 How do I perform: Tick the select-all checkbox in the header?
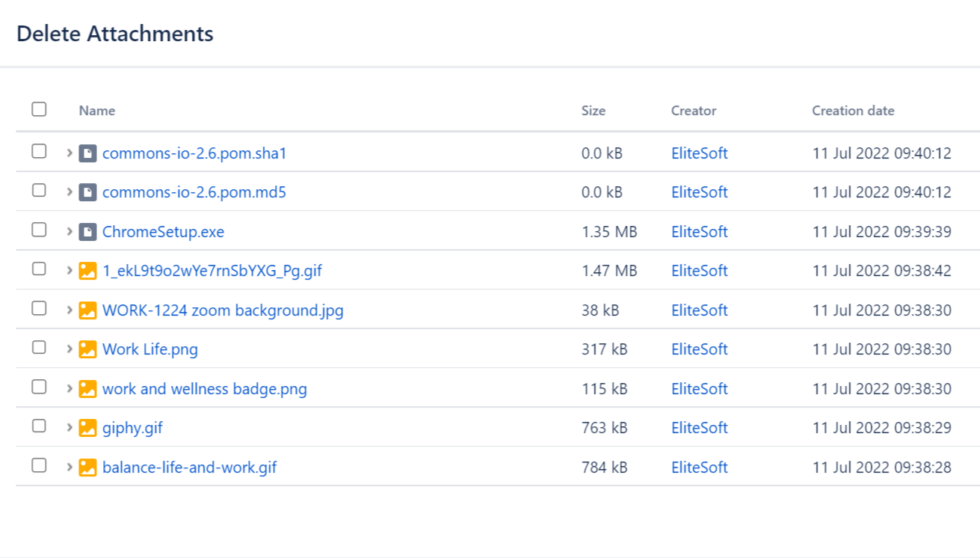click(39, 109)
